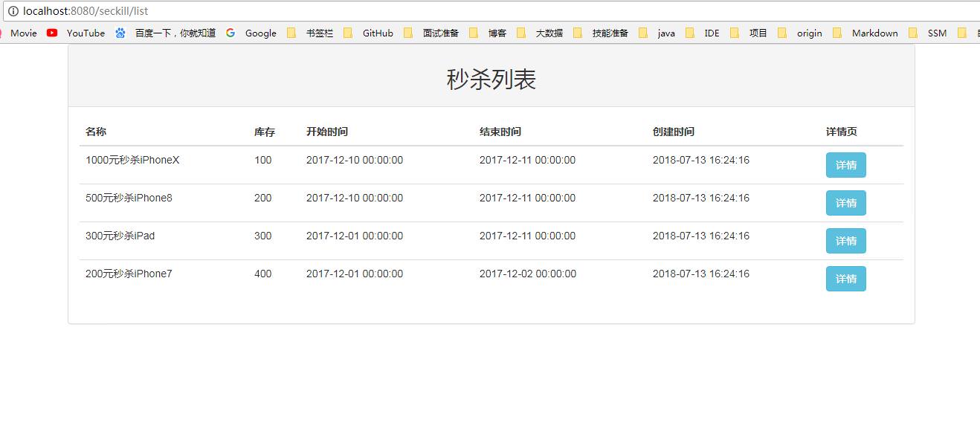Open the GitHub bookmark folder
Screen dimensions: 980x446
369,33
